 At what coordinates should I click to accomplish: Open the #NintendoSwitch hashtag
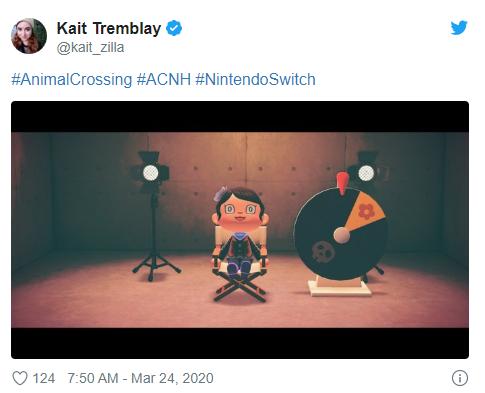[x=255, y=80]
